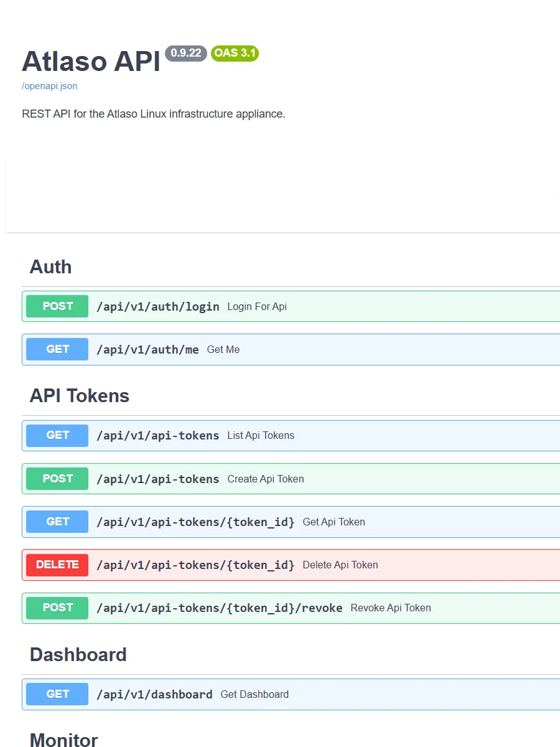Image resolution: width=560 pixels, height=747 pixels.
Task: Open the /openapi.json link
Action: pos(49,86)
